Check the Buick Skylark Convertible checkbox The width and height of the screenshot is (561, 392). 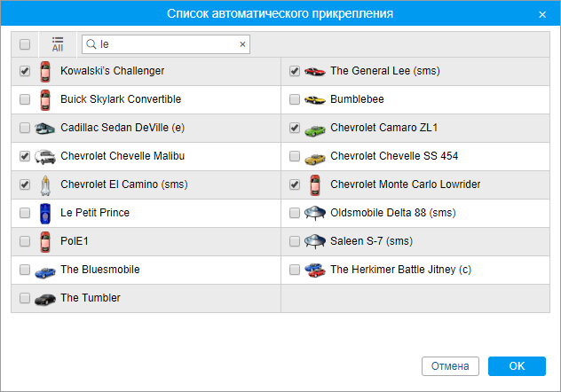tap(25, 99)
